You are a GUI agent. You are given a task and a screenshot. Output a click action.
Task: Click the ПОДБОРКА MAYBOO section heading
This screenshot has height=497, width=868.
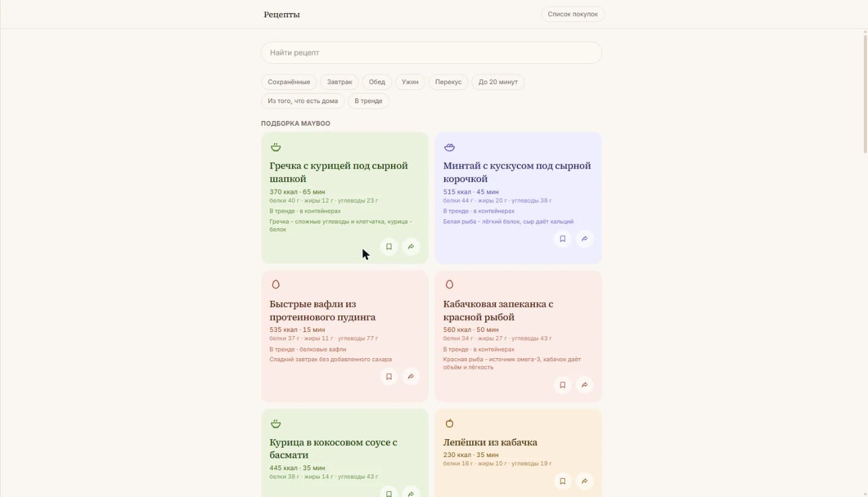click(x=296, y=123)
